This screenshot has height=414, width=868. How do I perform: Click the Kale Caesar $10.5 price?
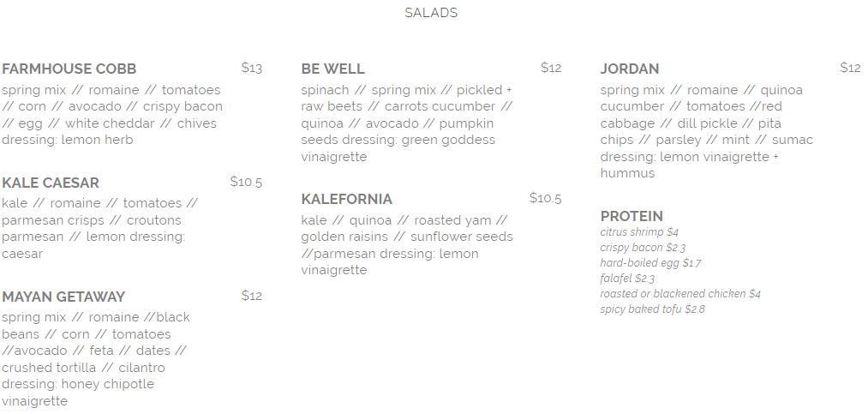click(x=246, y=182)
